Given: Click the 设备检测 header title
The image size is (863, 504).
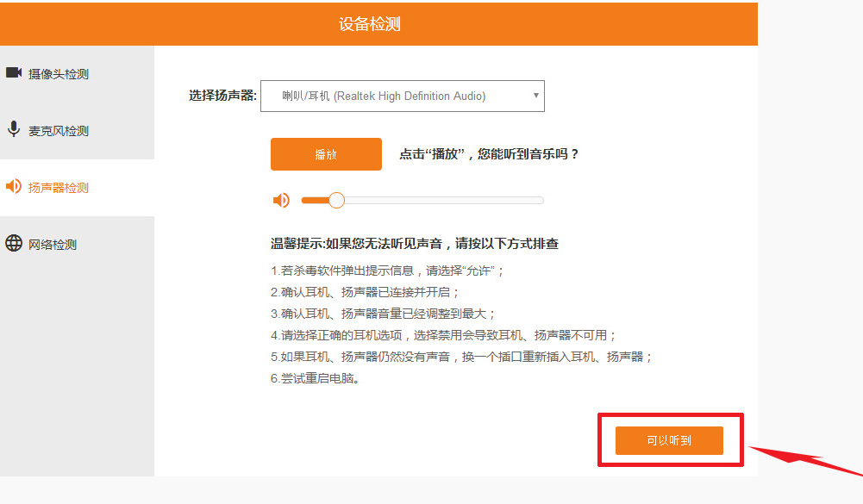Looking at the screenshot, I should coord(370,23).
